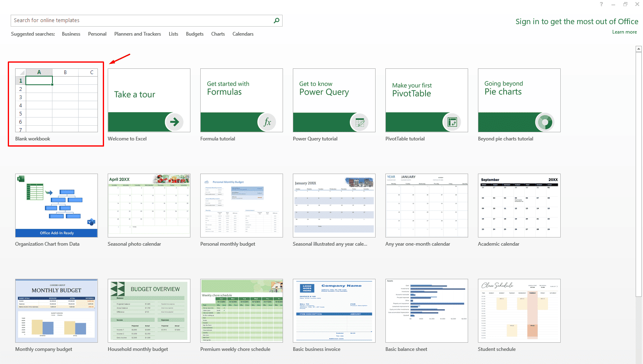Open the Personal monthly budget template
Viewport: 643px width, 364px height.
(x=241, y=206)
